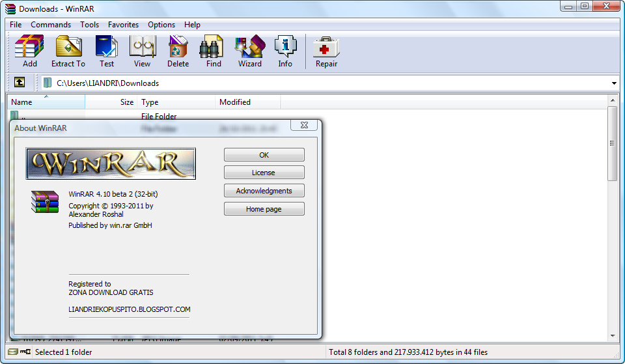Click the WinRAR title bar app icon
The width and height of the screenshot is (625, 364).
[x=10, y=8]
